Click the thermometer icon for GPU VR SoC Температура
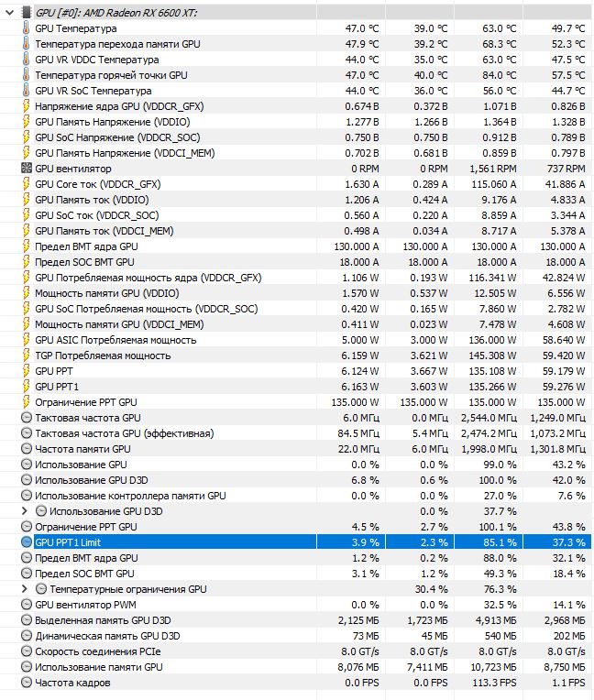Viewport: 594px width, 700px height. (x=27, y=91)
